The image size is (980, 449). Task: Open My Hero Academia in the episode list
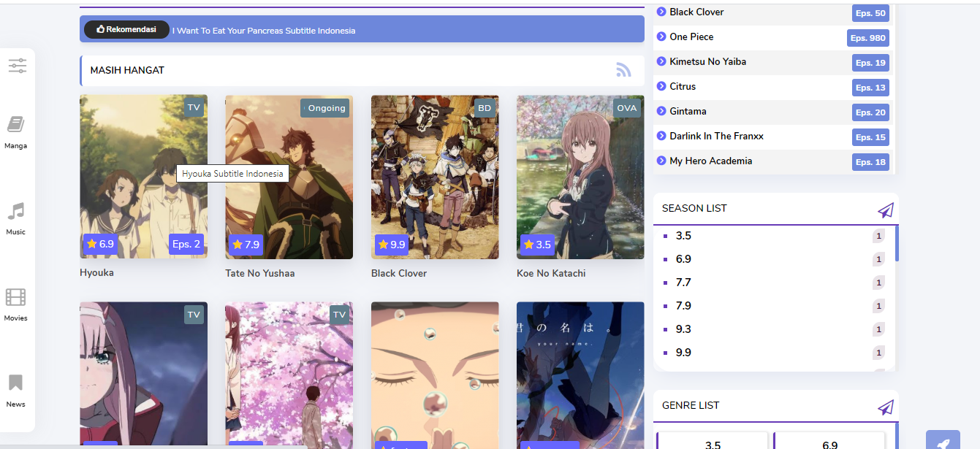[x=711, y=161]
